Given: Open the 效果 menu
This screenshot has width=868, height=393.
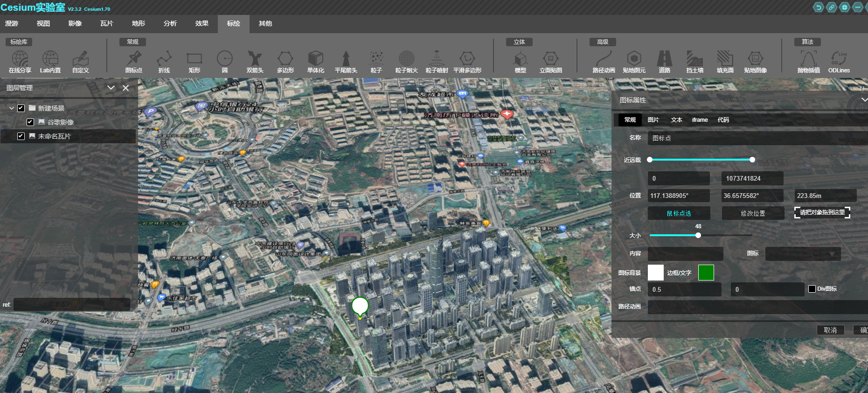Looking at the screenshot, I should [202, 23].
